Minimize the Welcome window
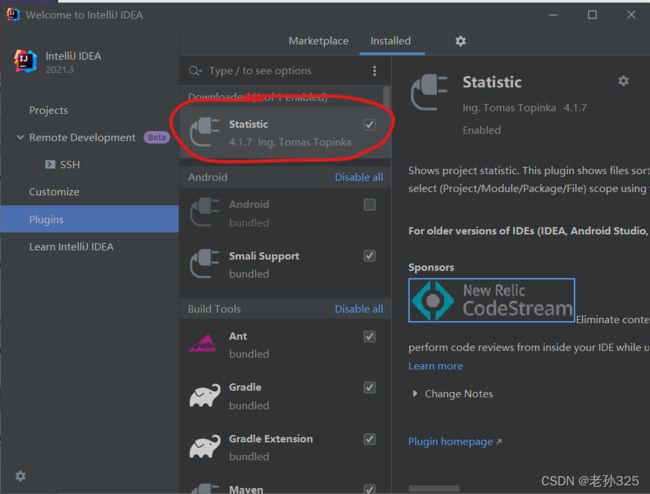The image size is (650, 494). tap(553, 15)
